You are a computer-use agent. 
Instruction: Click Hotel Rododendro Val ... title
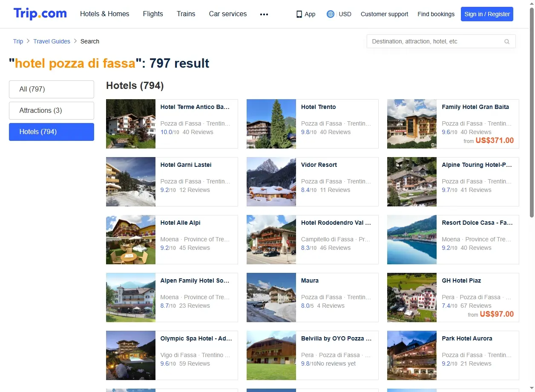pyautogui.click(x=336, y=223)
